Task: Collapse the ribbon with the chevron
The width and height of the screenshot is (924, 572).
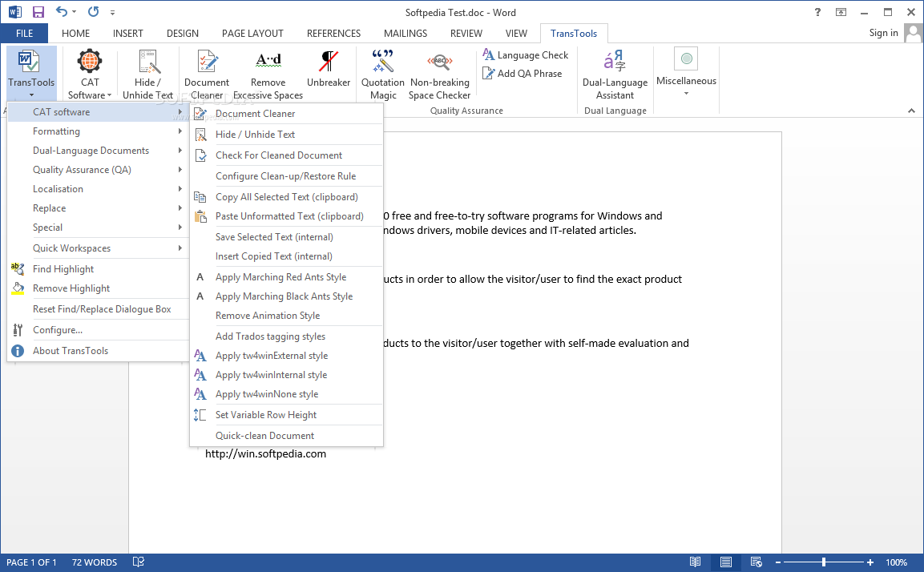Action: pos(911,111)
